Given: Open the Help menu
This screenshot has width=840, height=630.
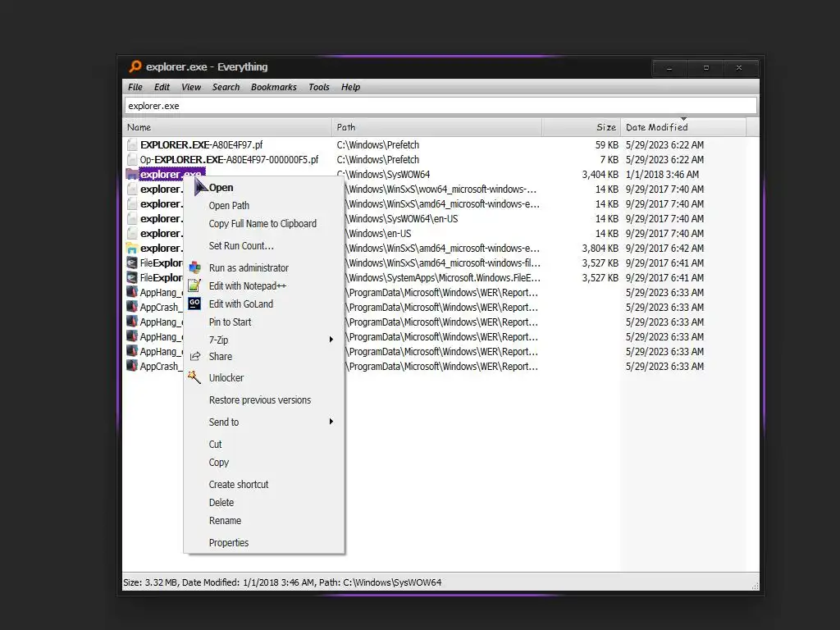Looking at the screenshot, I should [350, 87].
